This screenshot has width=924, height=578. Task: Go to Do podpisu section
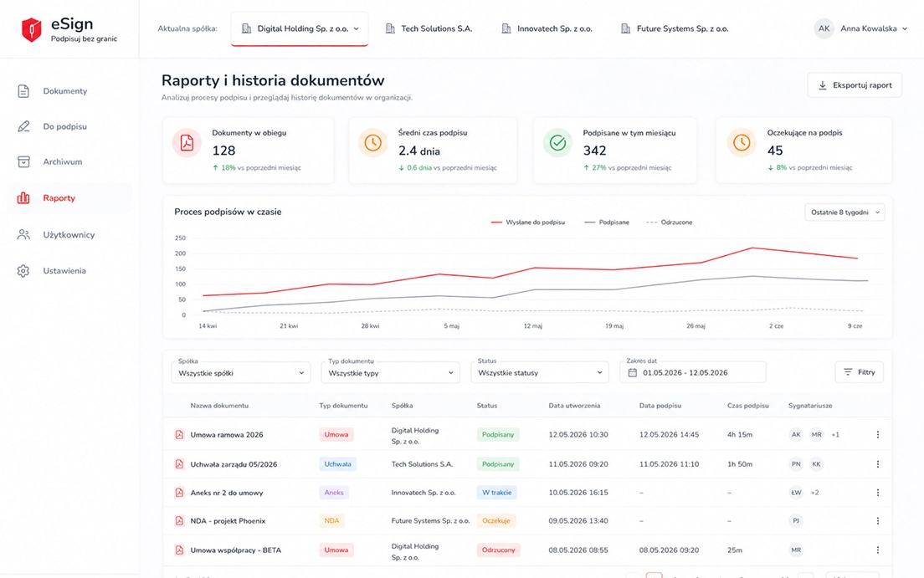64,126
